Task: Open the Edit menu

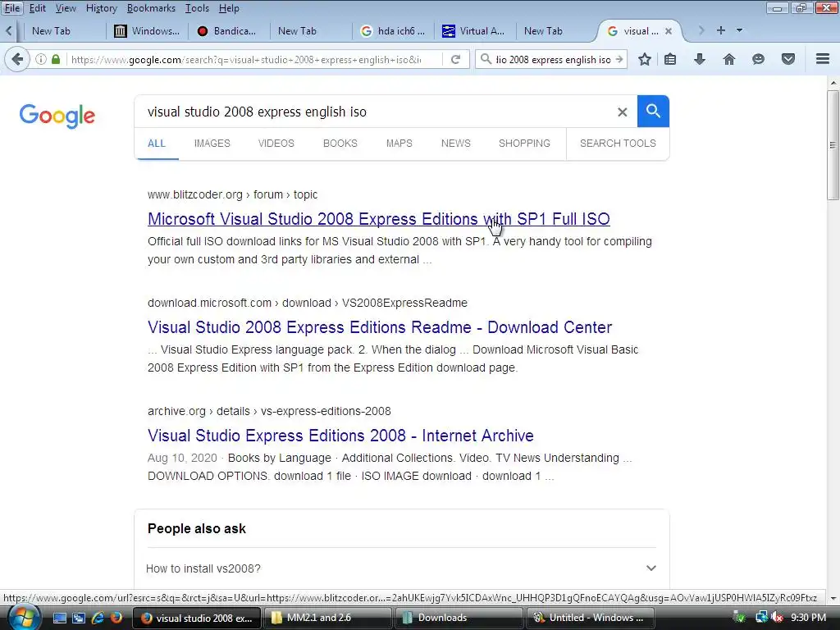Action: tap(38, 8)
